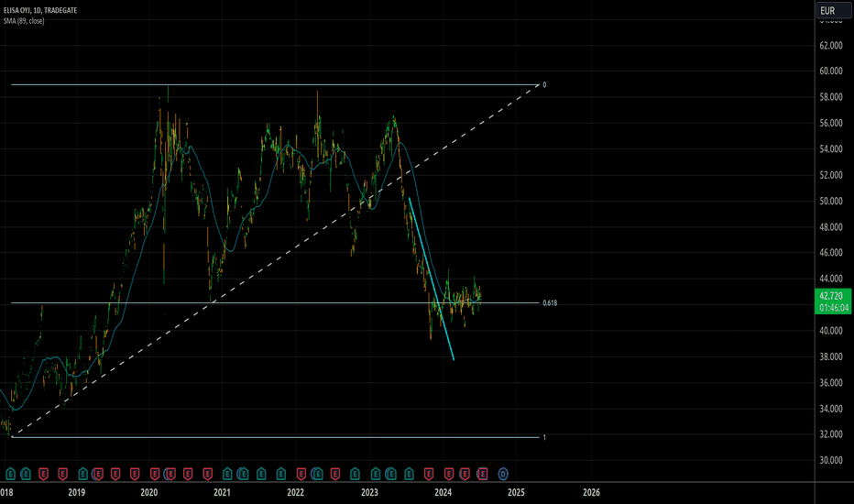Select the SMA (89, close) indicator legend
The height and width of the screenshot is (504, 854).
pyautogui.click(x=24, y=21)
